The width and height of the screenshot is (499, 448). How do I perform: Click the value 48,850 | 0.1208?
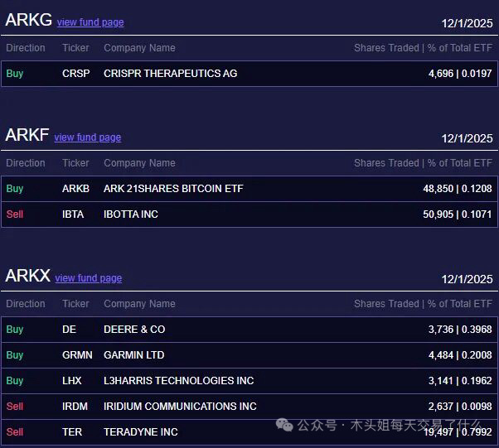click(x=458, y=189)
